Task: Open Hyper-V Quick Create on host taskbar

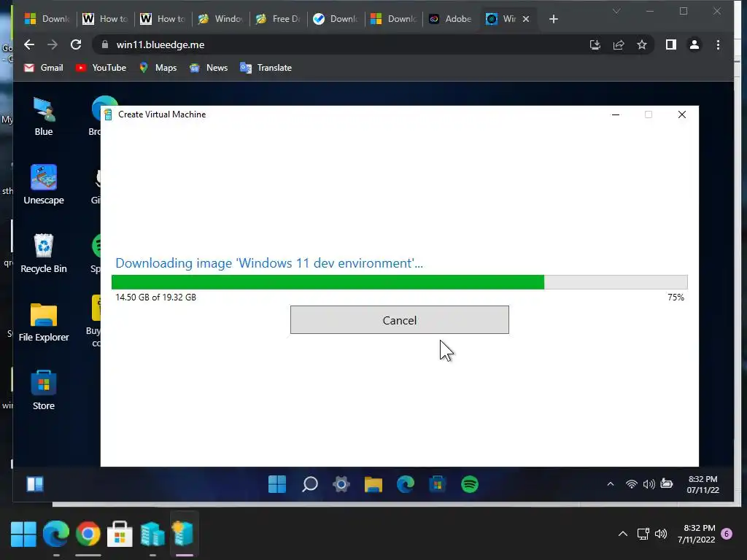Action: coord(184,534)
